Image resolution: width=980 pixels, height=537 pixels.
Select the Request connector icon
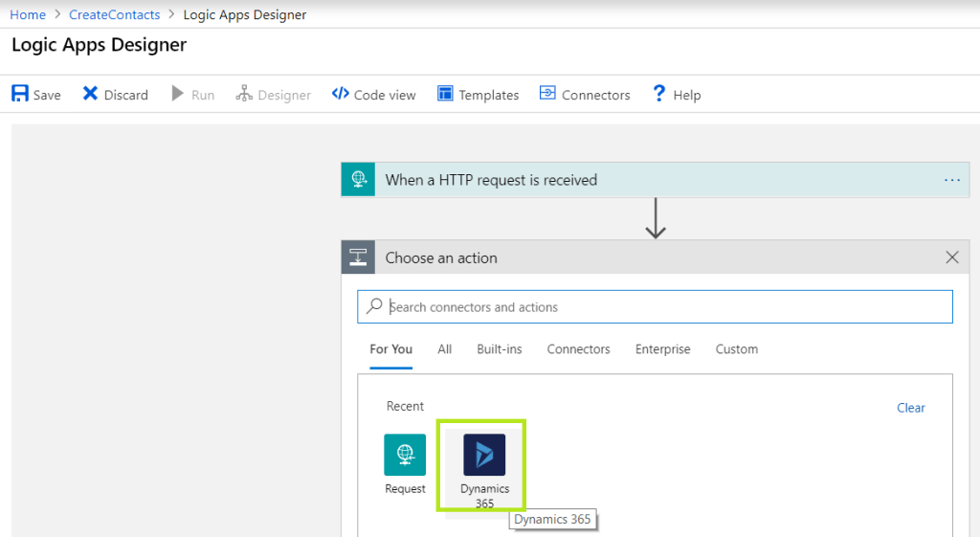click(x=405, y=455)
